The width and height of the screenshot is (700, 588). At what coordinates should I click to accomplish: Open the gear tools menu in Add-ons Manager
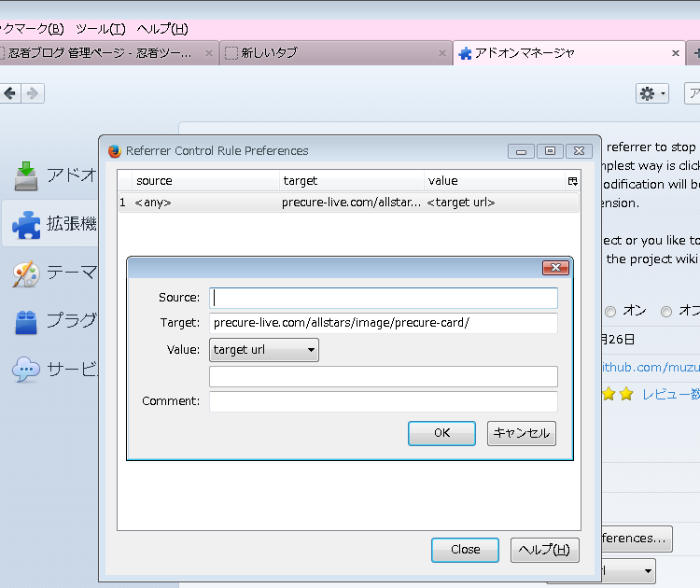coord(651,93)
